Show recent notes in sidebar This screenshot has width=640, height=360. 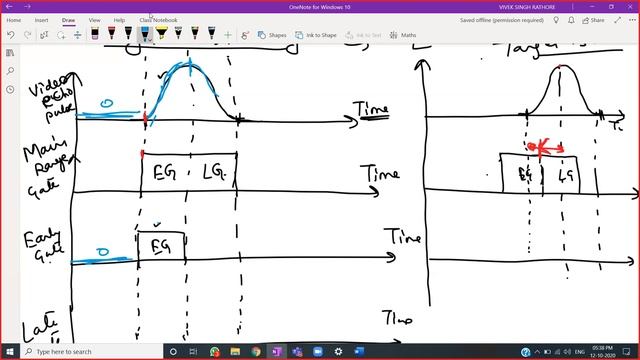tap(10, 89)
